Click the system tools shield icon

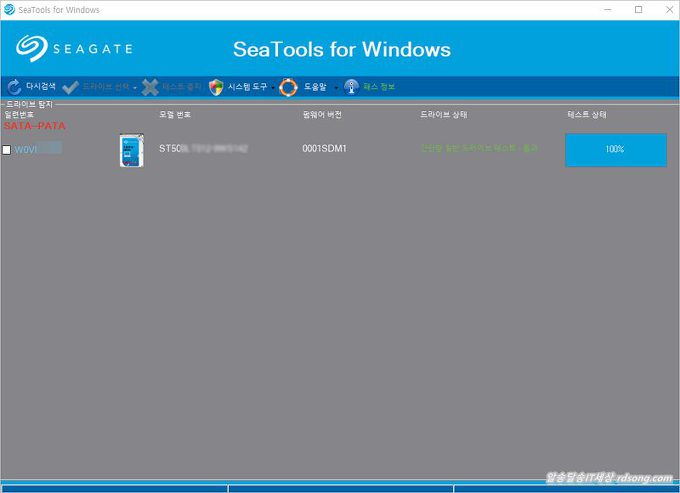[216, 87]
